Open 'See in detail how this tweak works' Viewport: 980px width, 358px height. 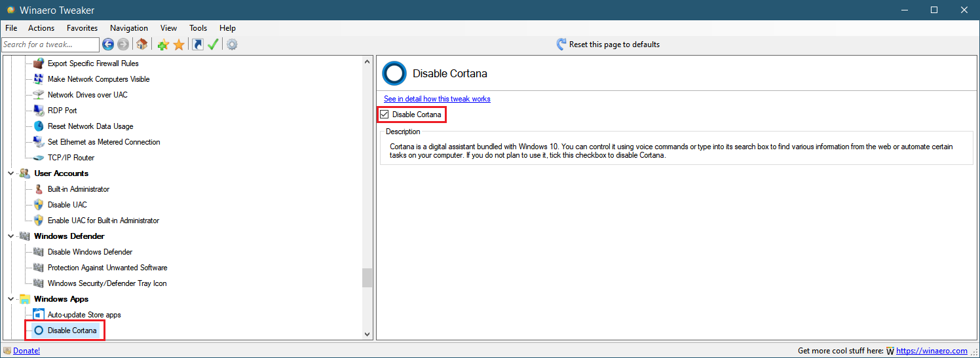(x=437, y=99)
